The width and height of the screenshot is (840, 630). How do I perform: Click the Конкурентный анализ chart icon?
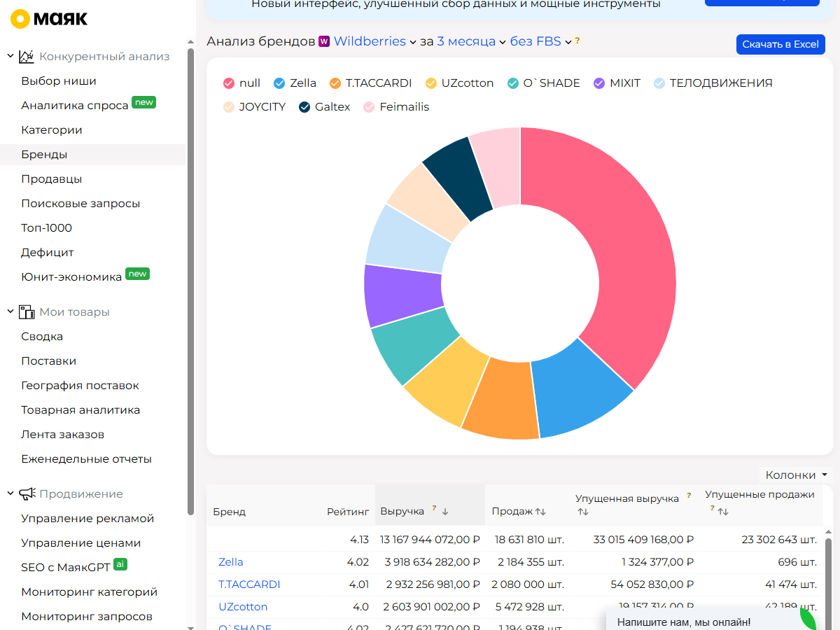tap(27, 56)
